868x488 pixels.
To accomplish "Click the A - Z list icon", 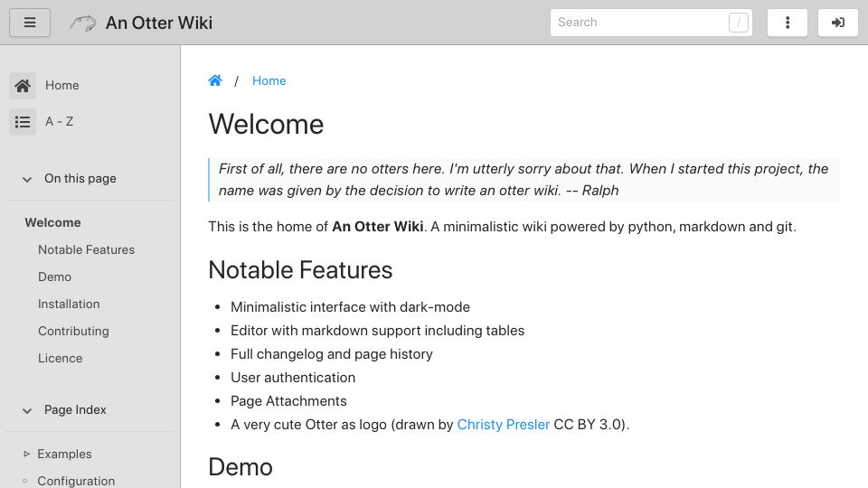I will coord(23,122).
